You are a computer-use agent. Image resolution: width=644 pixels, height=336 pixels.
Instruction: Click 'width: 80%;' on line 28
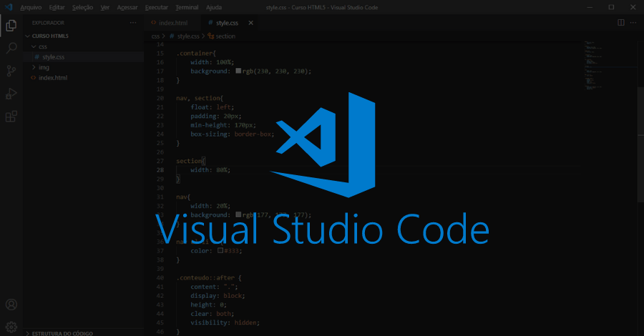point(210,170)
